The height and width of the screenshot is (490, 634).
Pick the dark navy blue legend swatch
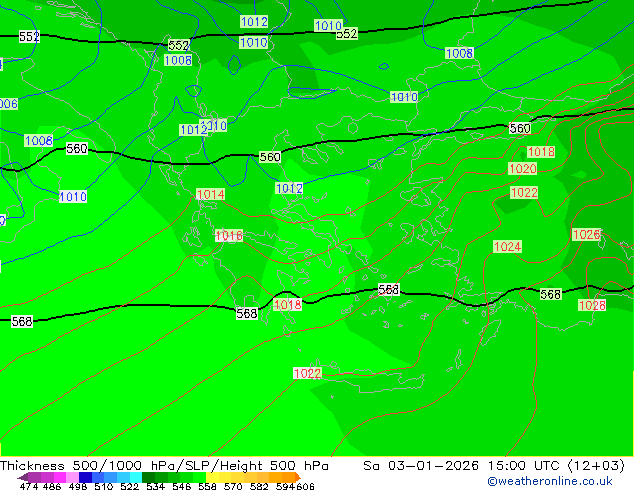(85, 477)
